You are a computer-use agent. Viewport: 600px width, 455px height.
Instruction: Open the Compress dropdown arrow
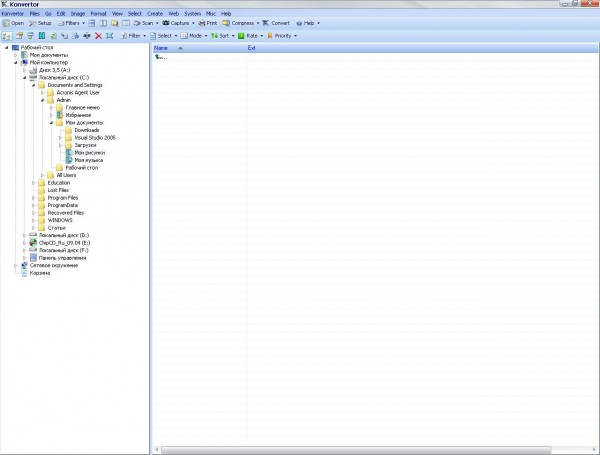pyautogui.click(x=258, y=23)
